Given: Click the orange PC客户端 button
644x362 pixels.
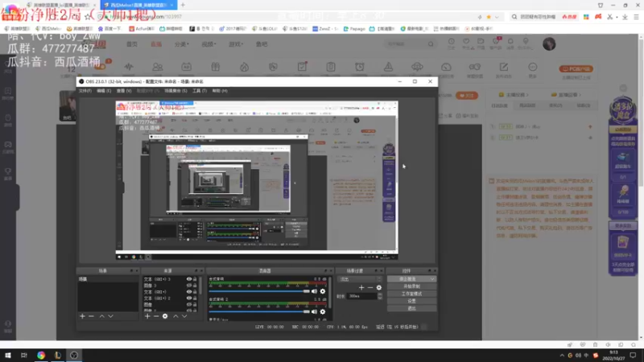Looking at the screenshot, I should point(576,69).
